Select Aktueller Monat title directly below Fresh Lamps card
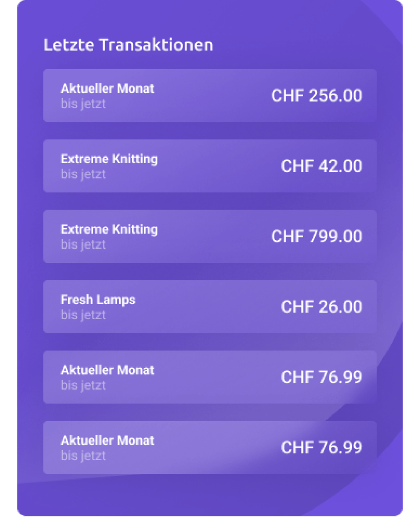This screenshot has width=420, height=517. coord(107,370)
